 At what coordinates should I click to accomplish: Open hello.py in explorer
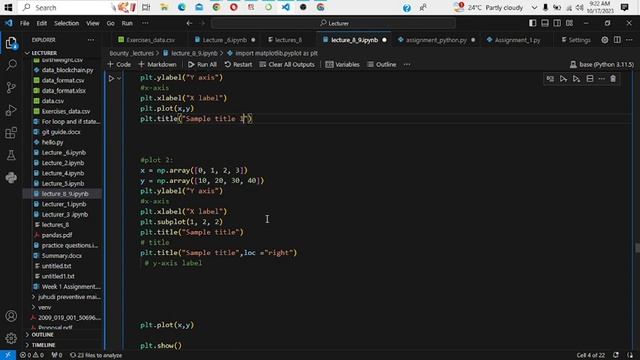point(52,142)
